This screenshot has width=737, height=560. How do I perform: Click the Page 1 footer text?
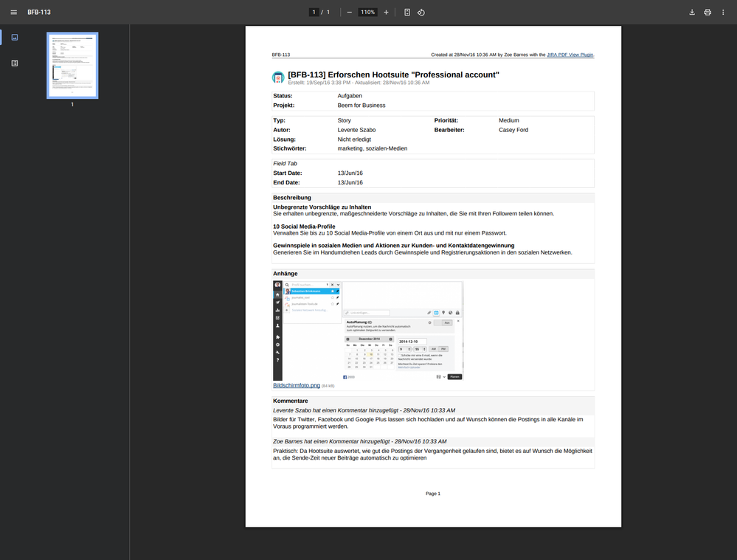tap(433, 494)
